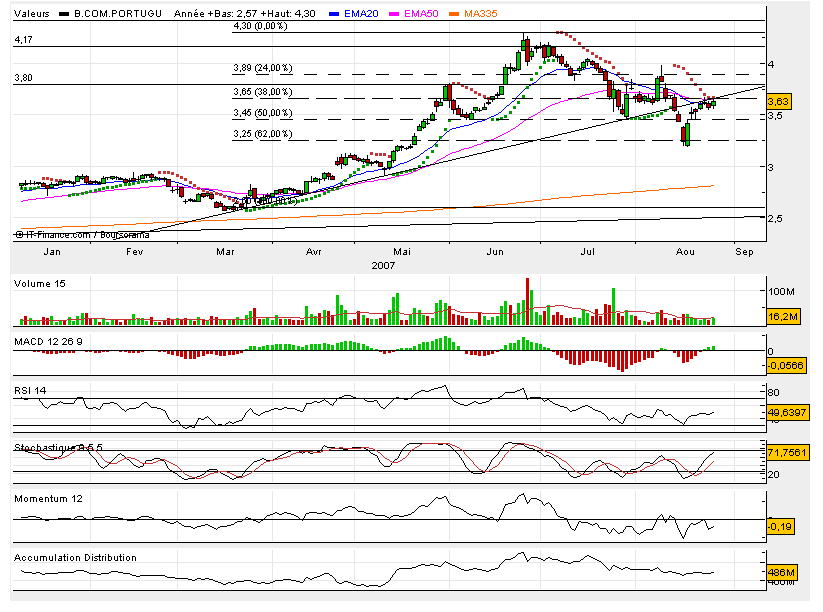
Task: Click the 'Fev' month axis label
Action: (x=134, y=251)
